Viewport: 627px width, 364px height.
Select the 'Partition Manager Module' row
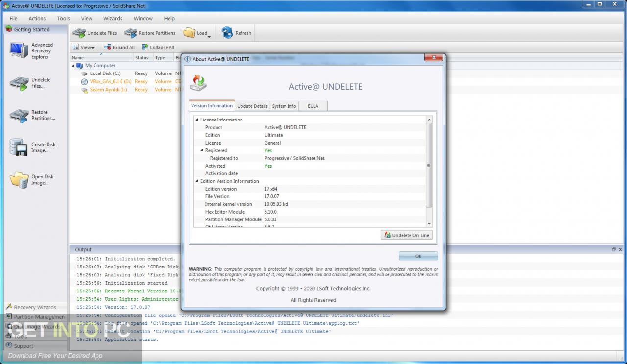click(x=310, y=219)
